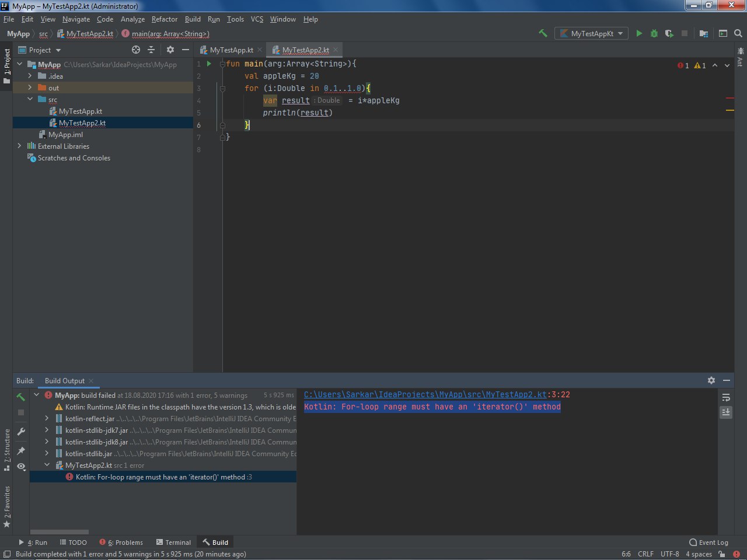Click the horizontal scrollbar in build tree
The height and width of the screenshot is (560, 747).
(59, 532)
